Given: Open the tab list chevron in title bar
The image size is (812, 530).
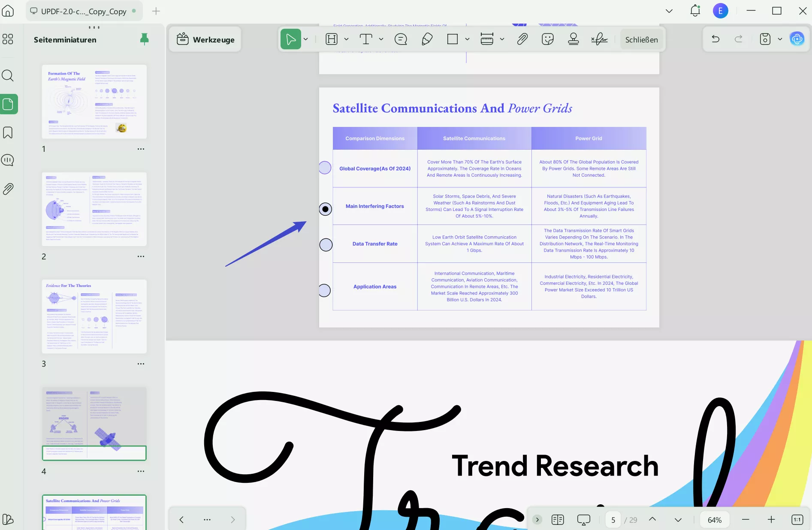Looking at the screenshot, I should tap(669, 11).
